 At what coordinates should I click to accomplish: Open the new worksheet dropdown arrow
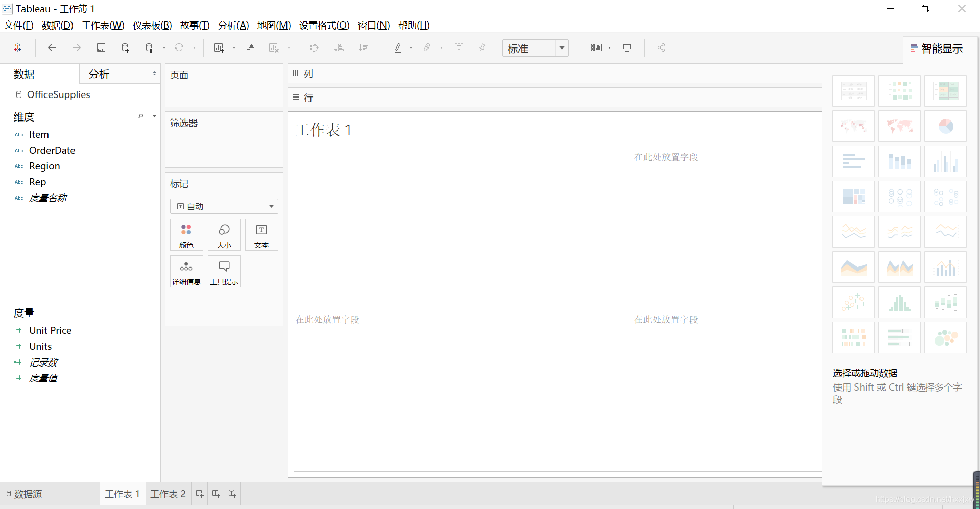click(x=234, y=47)
